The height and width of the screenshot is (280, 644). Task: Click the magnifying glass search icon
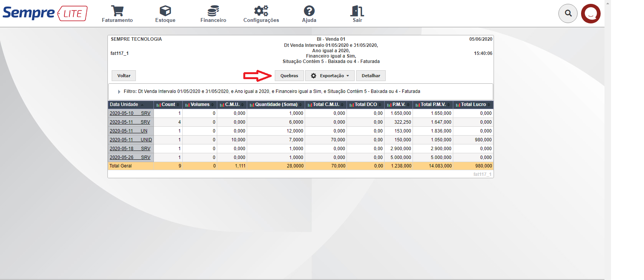[568, 13]
